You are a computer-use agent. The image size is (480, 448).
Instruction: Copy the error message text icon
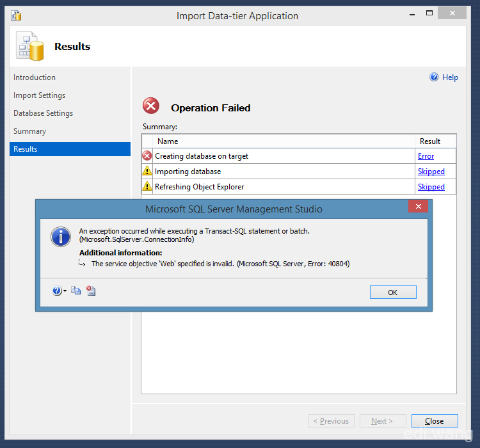(76, 291)
